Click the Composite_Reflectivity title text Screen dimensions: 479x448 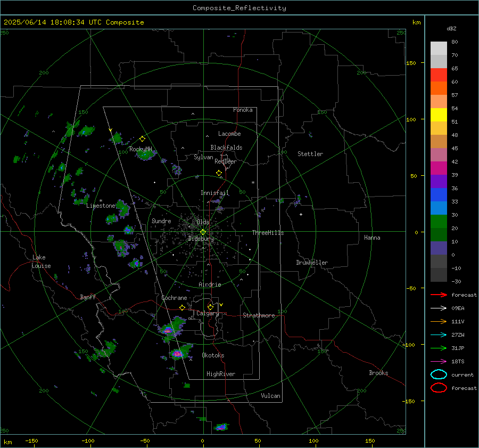pyautogui.click(x=240, y=8)
